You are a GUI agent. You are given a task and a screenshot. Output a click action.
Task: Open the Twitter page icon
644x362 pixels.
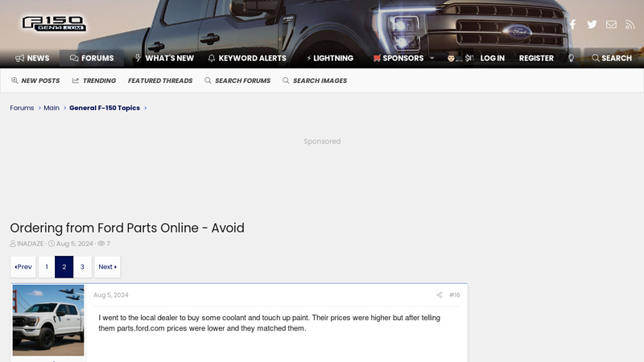click(x=592, y=25)
